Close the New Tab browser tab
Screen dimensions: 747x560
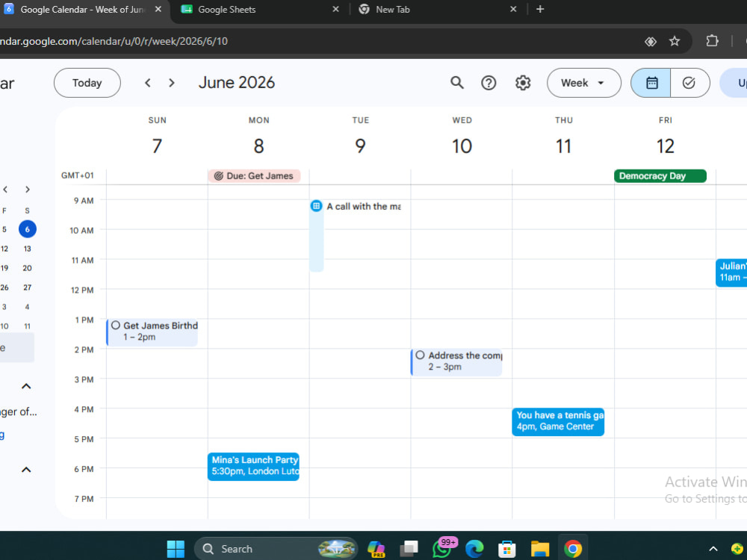tap(513, 9)
